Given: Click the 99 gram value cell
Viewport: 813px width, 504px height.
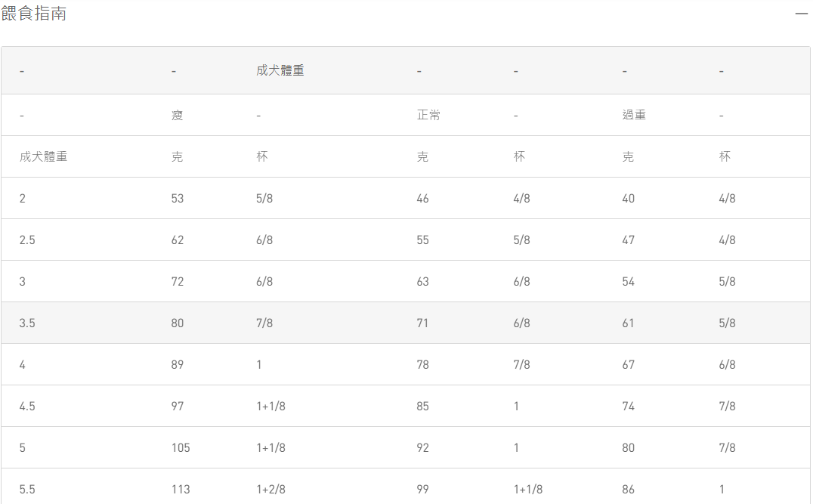Looking at the screenshot, I should tap(422, 490).
